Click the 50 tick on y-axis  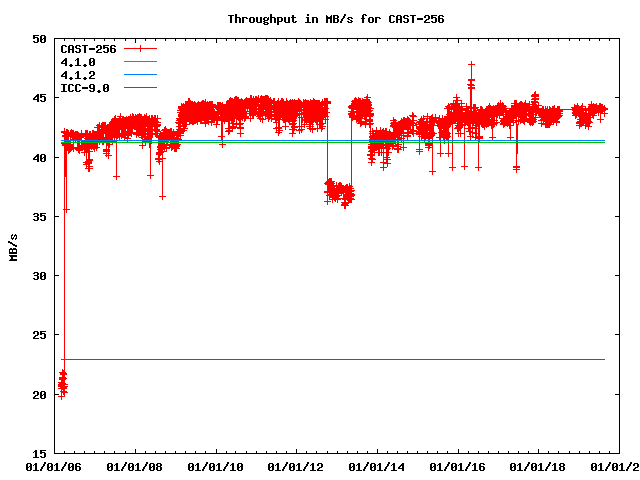[x=39, y=39]
